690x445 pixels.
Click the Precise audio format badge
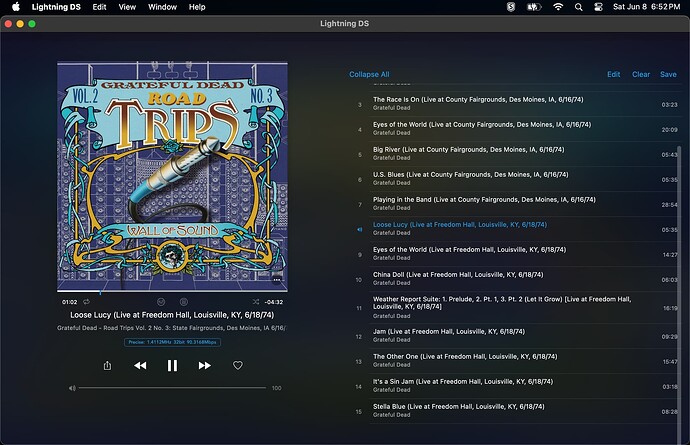pos(172,342)
